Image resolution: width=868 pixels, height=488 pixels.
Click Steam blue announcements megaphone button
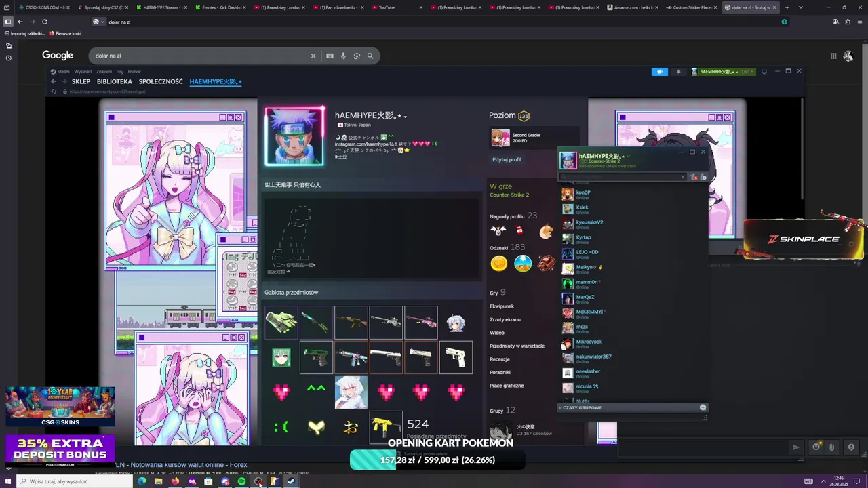660,71
